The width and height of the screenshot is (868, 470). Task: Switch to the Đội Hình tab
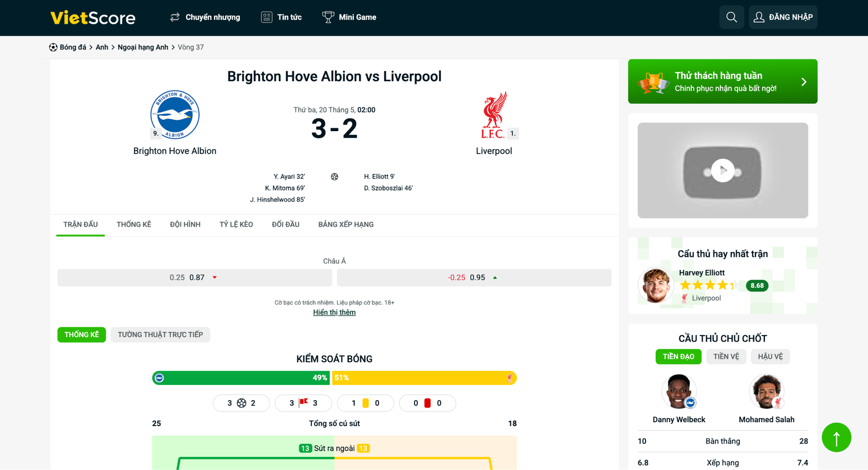[x=185, y=224]
